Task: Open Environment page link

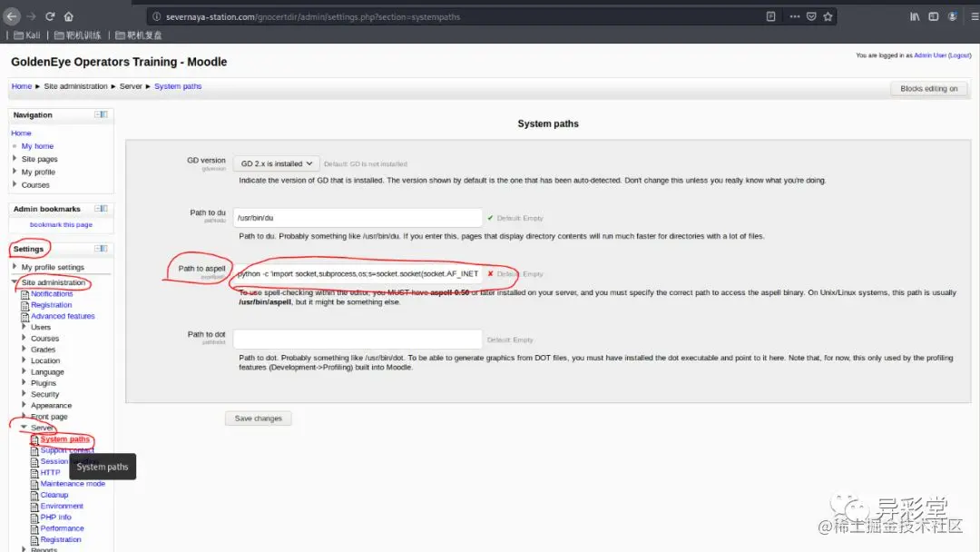Action: coord(62,507)
